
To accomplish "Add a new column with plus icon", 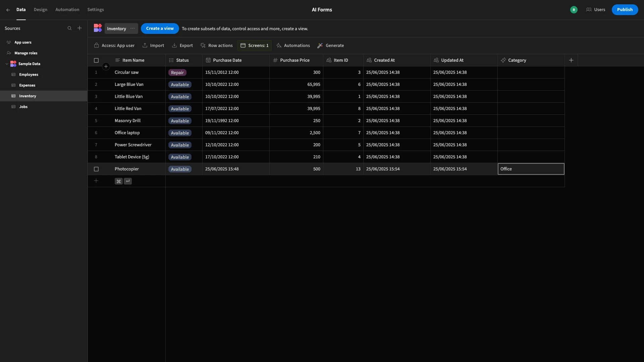I will pos(571,60).
